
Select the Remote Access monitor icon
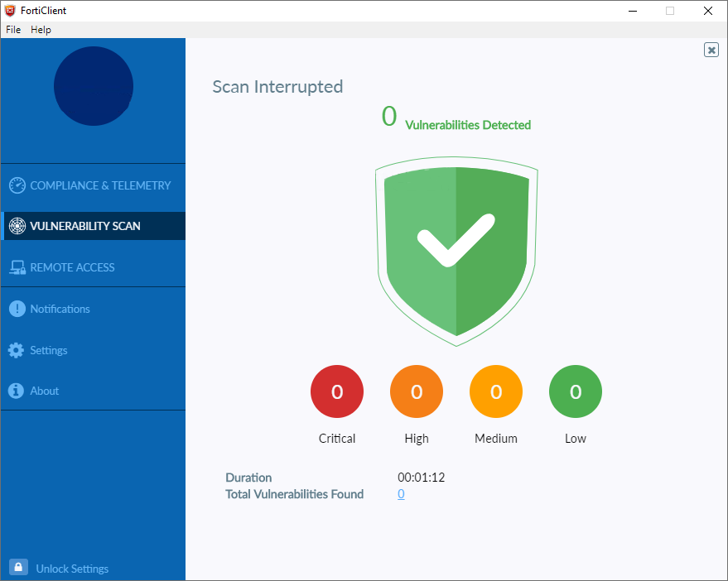click(17, 267)
